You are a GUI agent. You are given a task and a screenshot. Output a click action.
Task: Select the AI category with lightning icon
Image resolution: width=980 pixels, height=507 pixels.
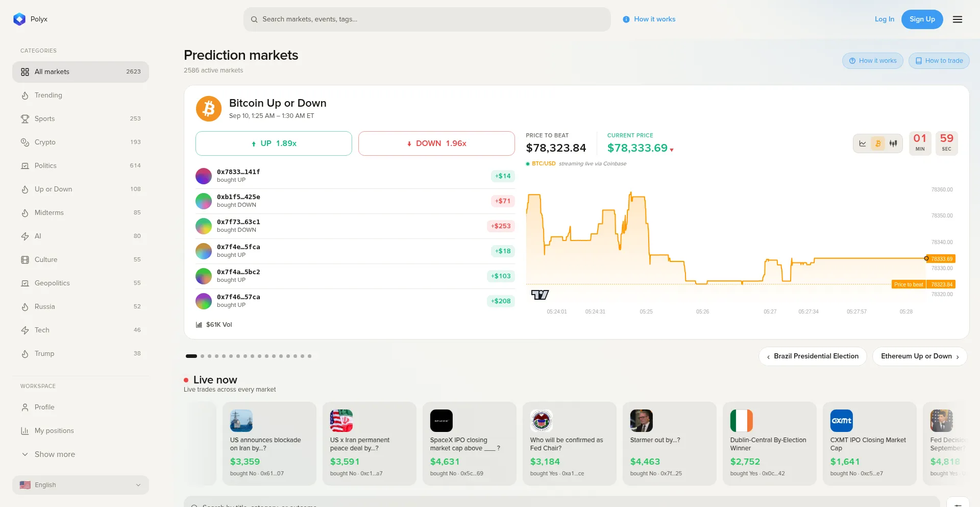pyautogui.click(x=81, y=236)
